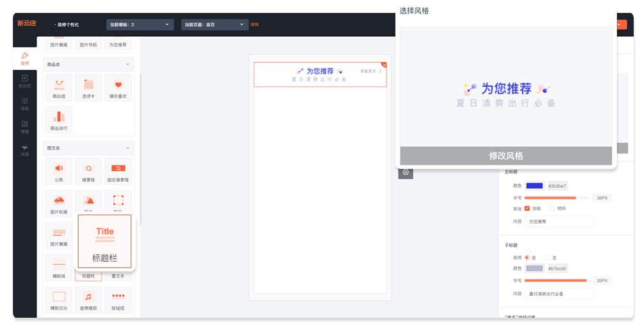Select the 按钮组 button group component
Viewport: 644px width, 330px height.
(118, 299)
